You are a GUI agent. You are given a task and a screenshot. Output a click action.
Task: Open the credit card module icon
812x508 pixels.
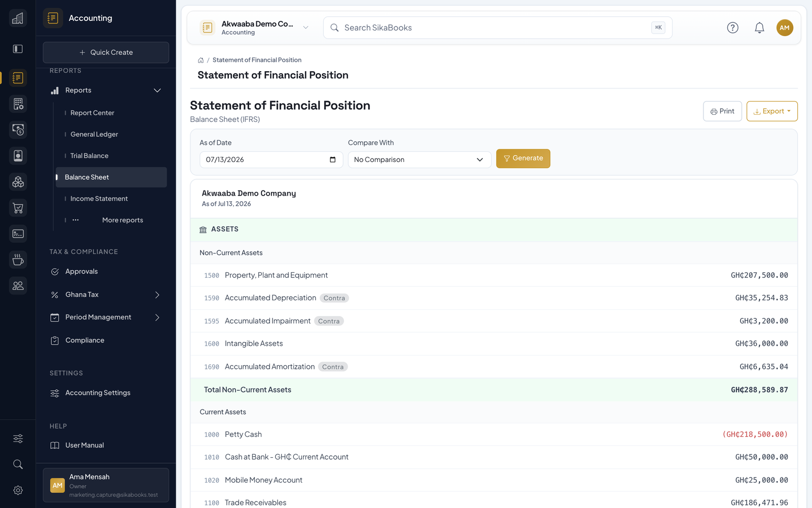(18, 234)
